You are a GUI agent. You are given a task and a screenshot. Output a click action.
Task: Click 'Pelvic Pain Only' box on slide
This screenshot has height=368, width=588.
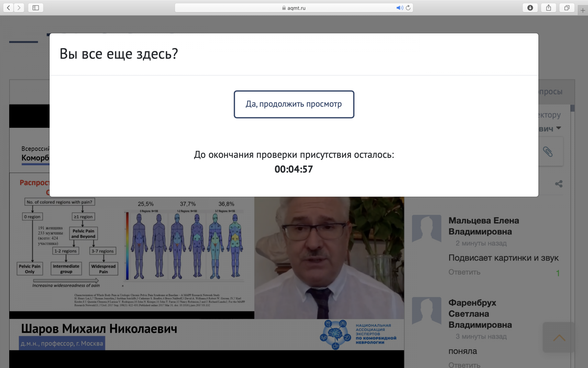30,269
